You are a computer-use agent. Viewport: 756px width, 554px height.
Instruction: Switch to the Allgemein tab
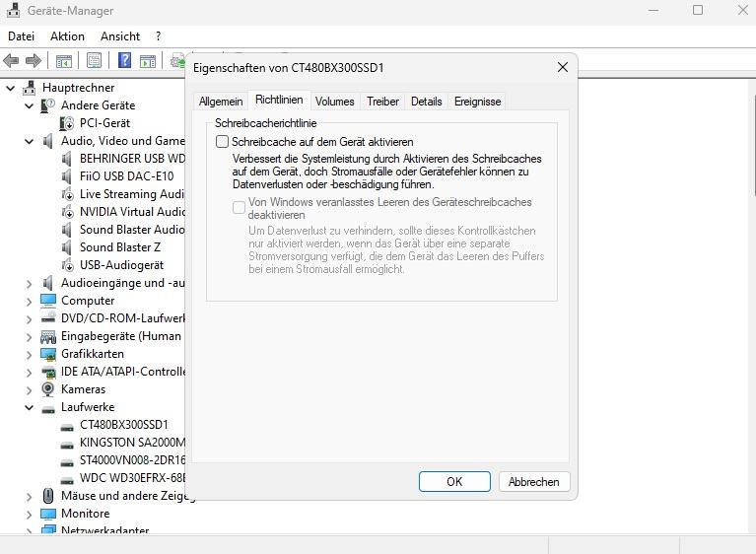(x=221, y=102)
